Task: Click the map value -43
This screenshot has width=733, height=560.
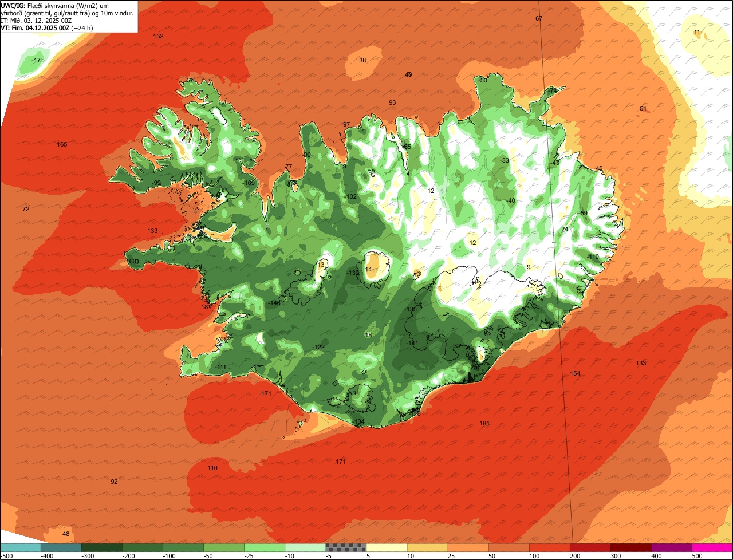Action: [x=555, y=163]
